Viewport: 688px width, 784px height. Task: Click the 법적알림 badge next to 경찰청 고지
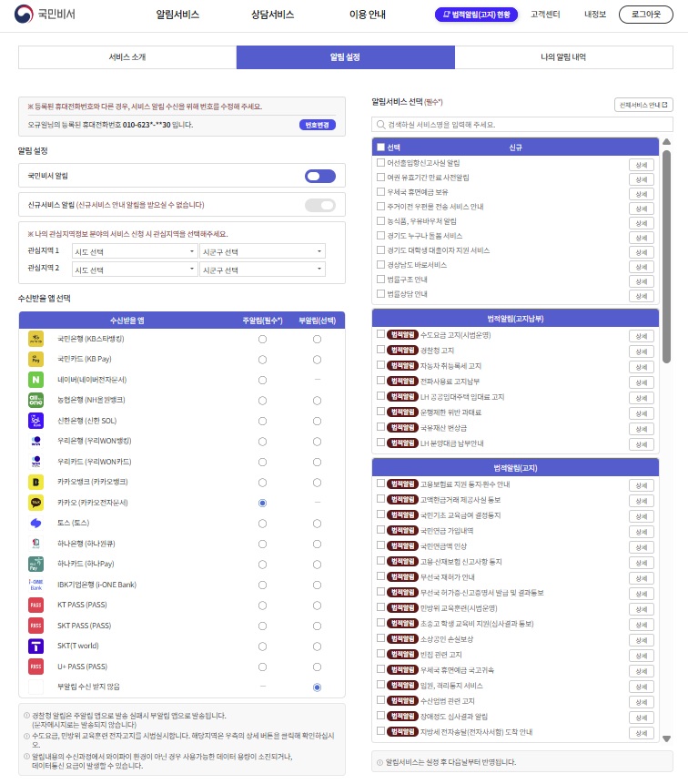coord(402,350)
